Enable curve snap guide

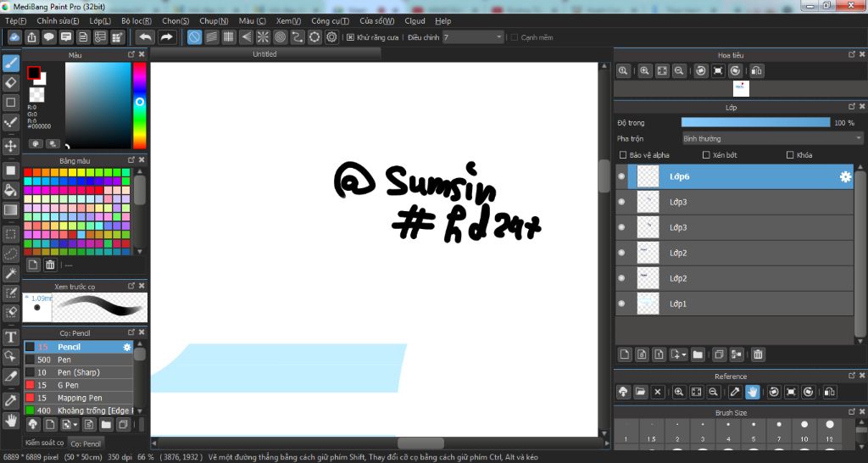coord(298,37)
